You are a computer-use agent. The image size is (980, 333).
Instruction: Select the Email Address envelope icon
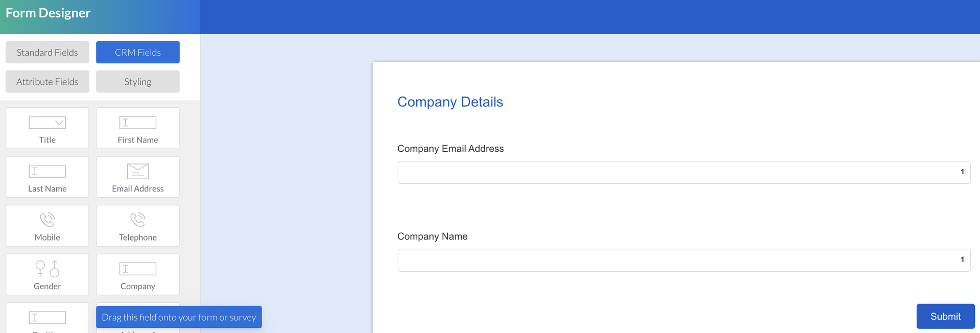pyautogui.click(x=137, y=171)
